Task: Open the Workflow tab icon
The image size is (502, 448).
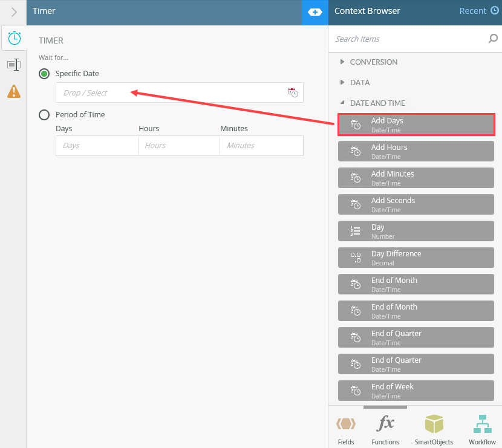Action: (482, 429)
